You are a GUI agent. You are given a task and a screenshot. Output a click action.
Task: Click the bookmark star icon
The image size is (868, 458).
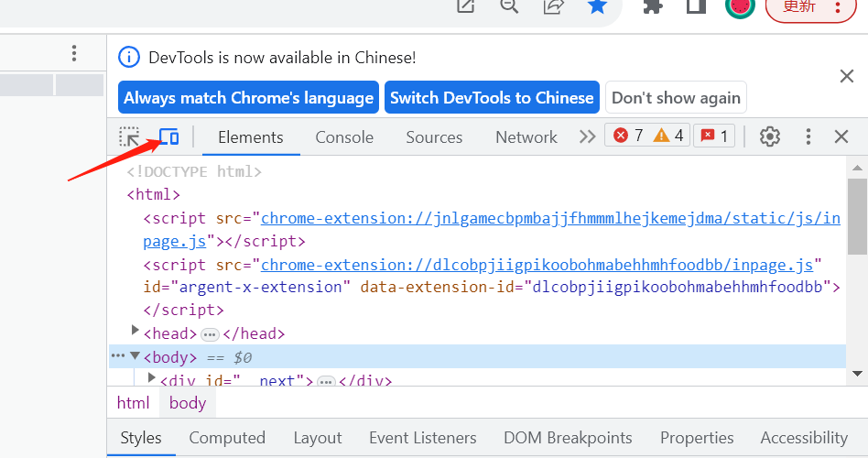click(x=597, y=6)
